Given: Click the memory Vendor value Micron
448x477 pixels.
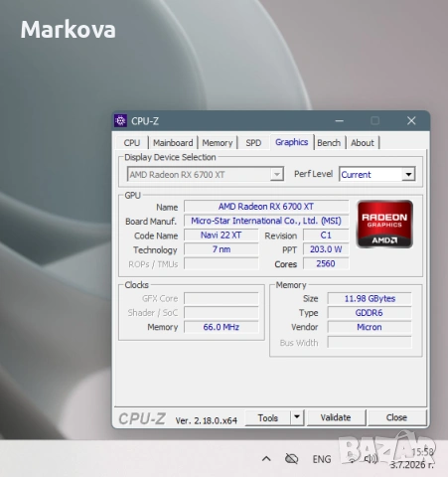Looking at the screenshot, I should tap(370, 327).
